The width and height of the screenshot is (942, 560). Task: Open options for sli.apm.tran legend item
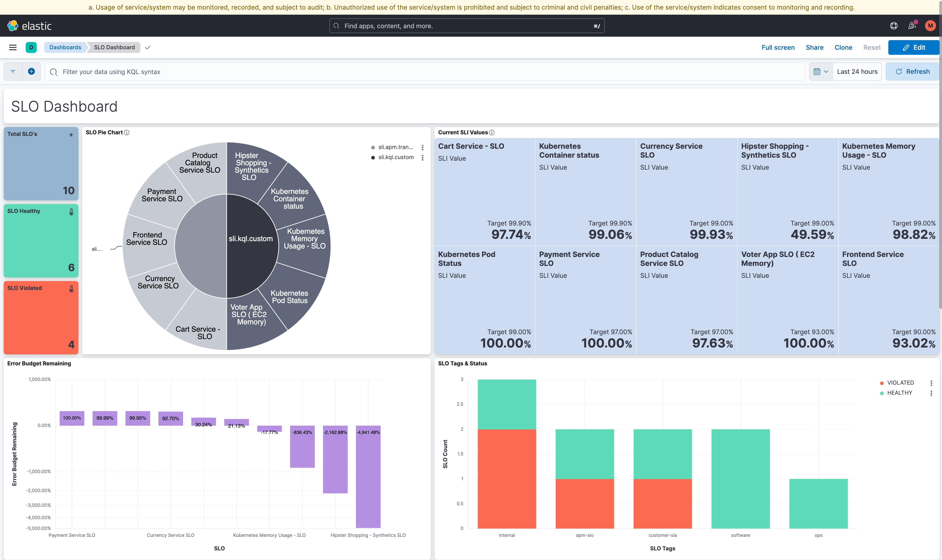pos(423,148)
